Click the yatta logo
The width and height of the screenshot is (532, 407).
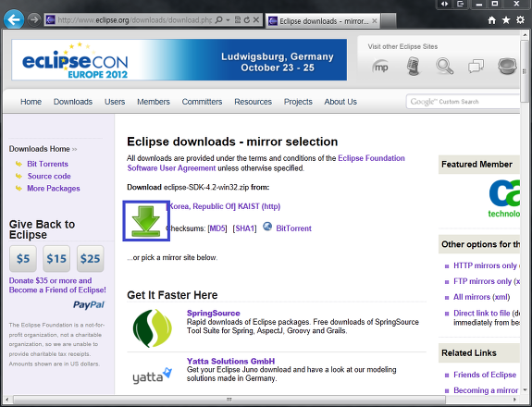(153, 376)
